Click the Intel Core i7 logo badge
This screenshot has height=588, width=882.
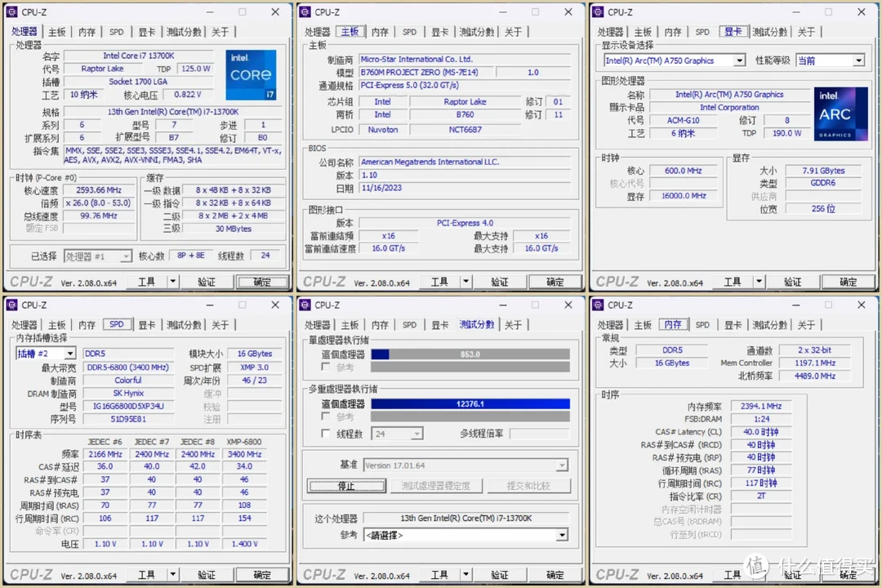pyautogui.click(x=251, y=75)
